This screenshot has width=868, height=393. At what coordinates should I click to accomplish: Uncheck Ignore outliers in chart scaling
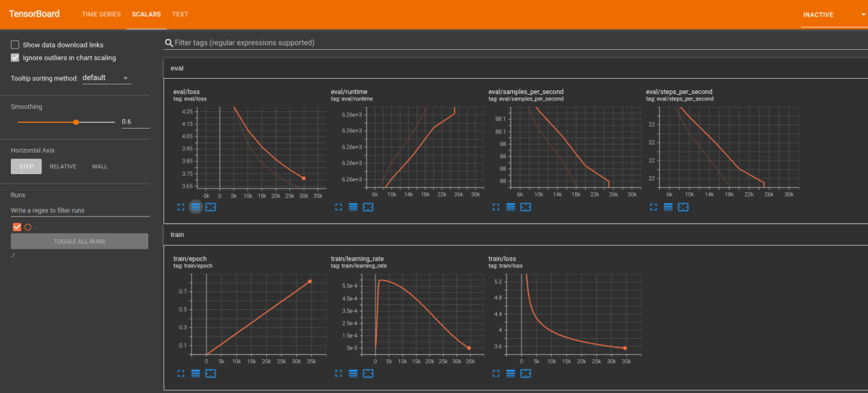click(x=15, y=58)
